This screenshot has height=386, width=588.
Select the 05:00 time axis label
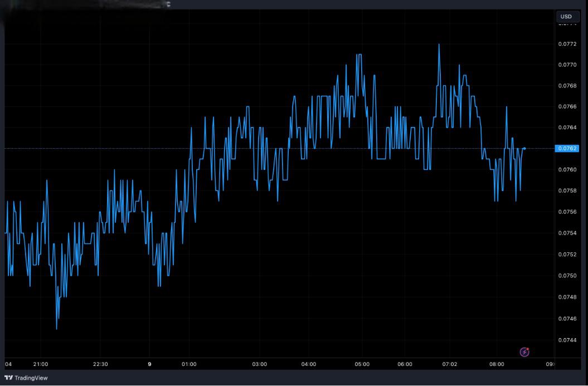pos(362,364)
